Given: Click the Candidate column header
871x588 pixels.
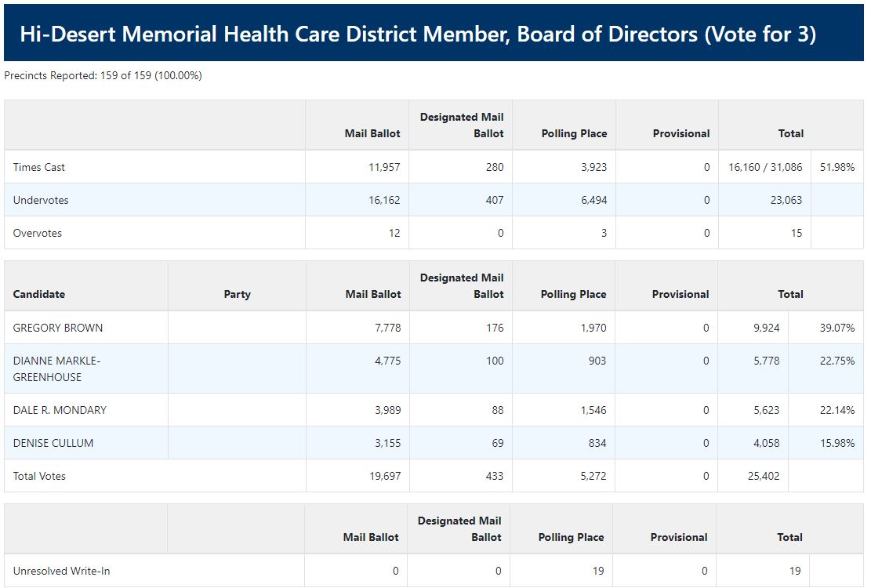Looking at the screenshot, I should pyautogui.click(x=39, y=294).
